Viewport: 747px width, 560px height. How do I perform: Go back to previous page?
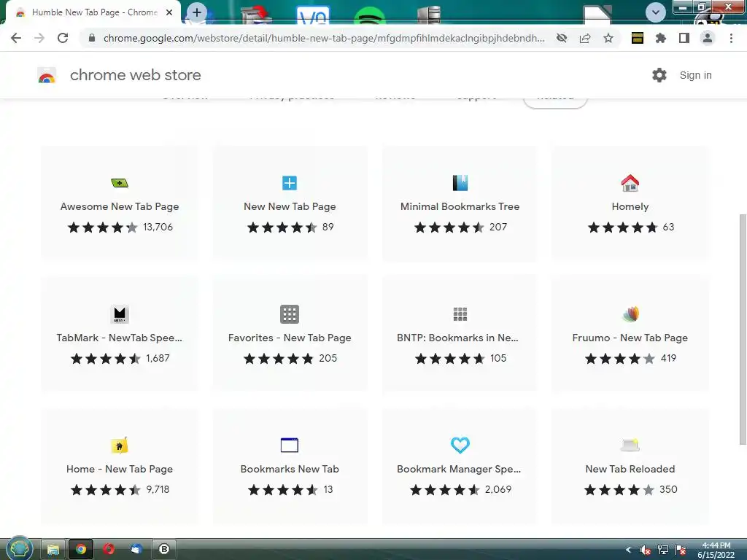point(16,38)
